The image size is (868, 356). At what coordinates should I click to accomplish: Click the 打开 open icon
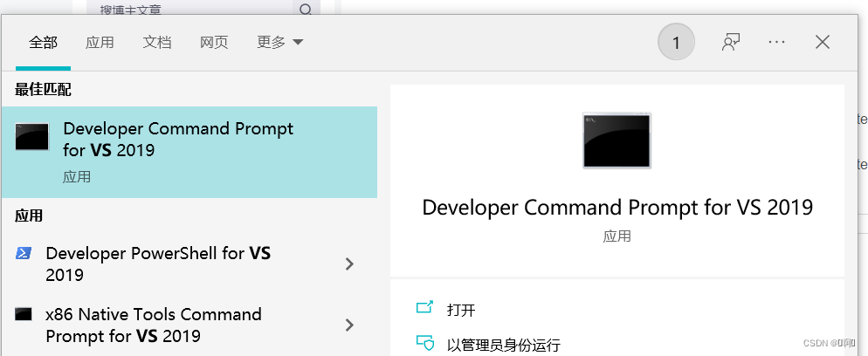424,307
